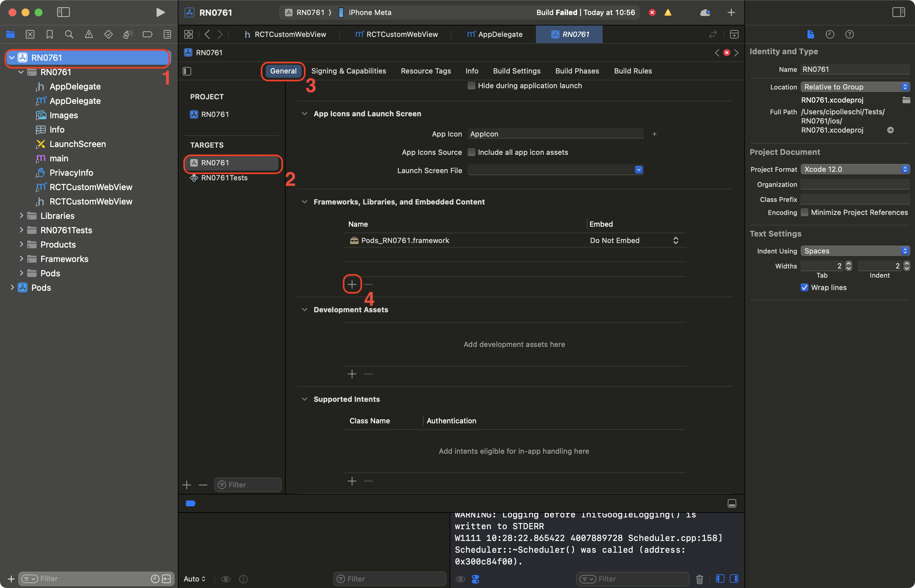Show the History inspector clock icon
The width and height of the screenshot is (915, 588).
click(830, 34)
